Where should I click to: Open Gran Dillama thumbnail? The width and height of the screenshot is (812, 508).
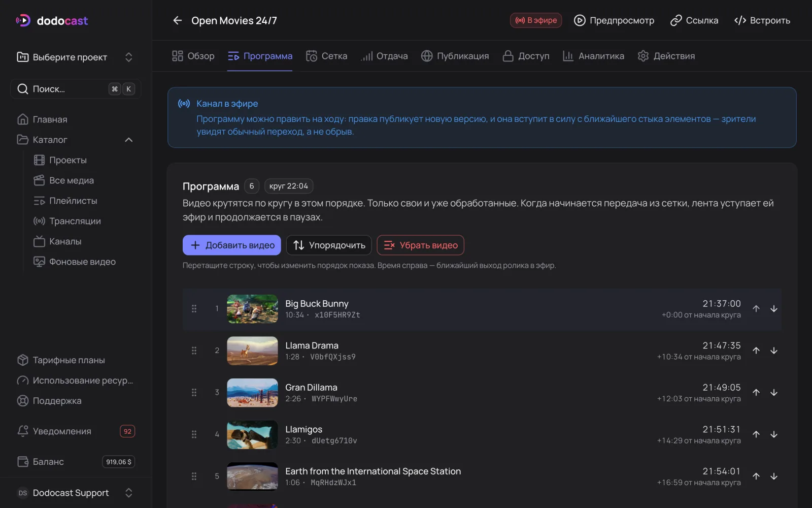[x=252, y=393]
